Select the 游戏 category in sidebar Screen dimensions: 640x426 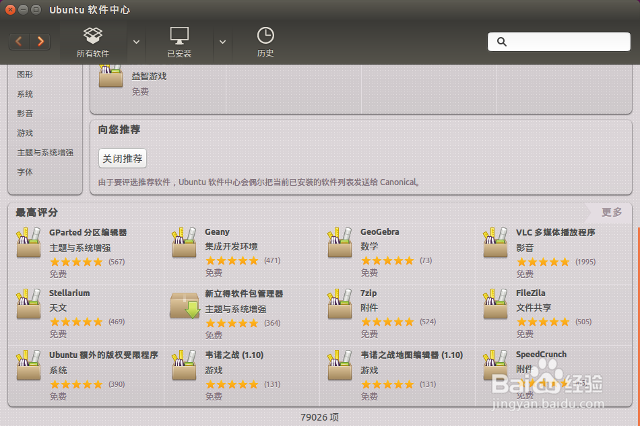24,133
